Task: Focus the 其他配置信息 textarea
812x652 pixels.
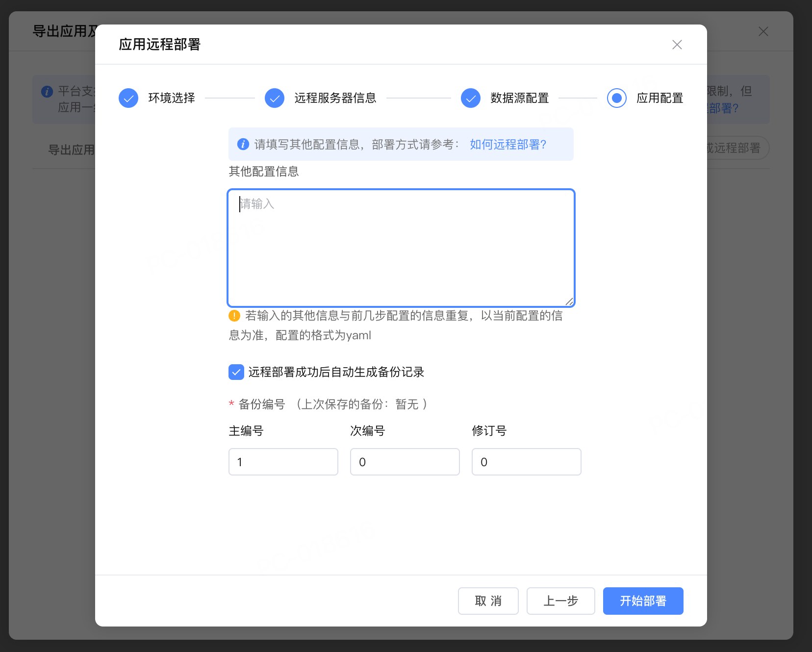Action: click(401, 248)
